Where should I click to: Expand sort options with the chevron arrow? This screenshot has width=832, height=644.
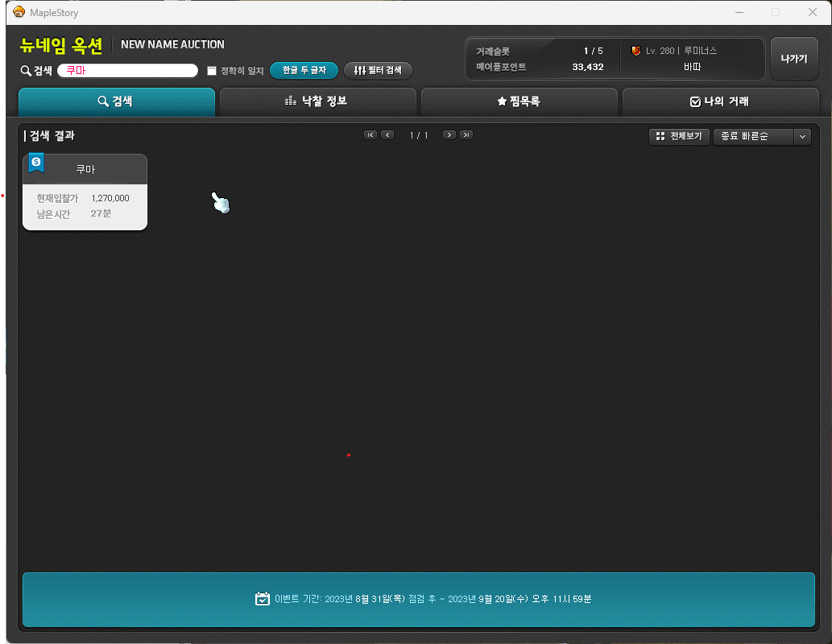point(802,136)
